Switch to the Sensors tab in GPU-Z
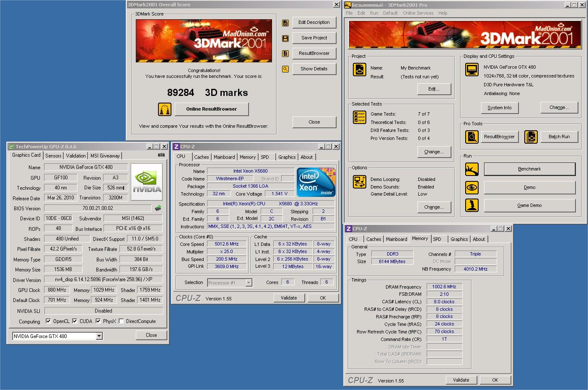 coord(53,155)
